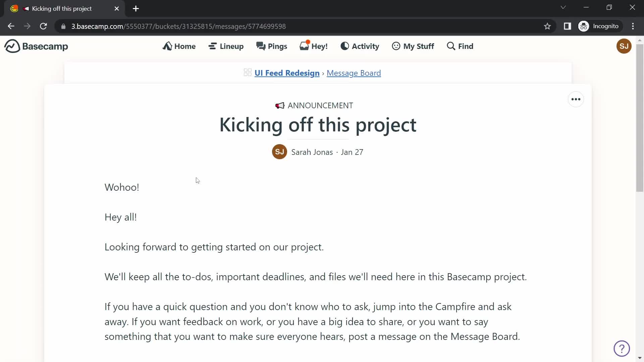
Task: Click the SJ user avatar icon
Action: (x=624, y=46)
